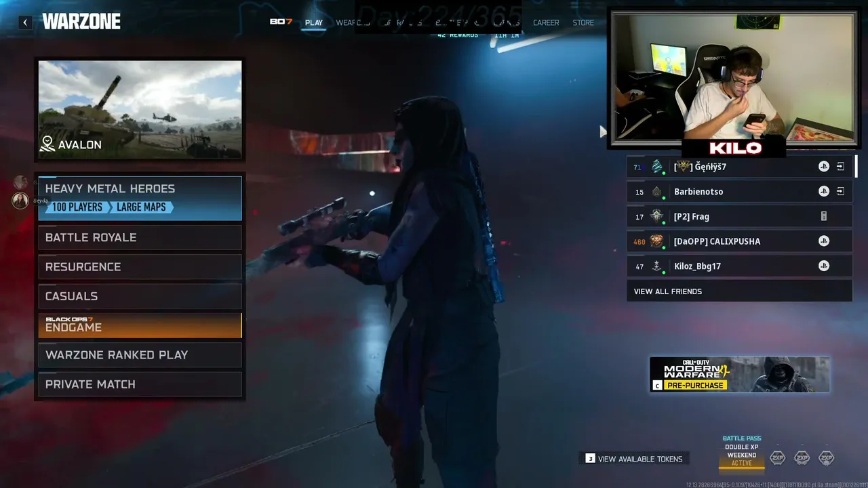Viewport: 868px width, 488px height.
Task: Click the 42 REWARDS label
Action: [x=458, y=35]
